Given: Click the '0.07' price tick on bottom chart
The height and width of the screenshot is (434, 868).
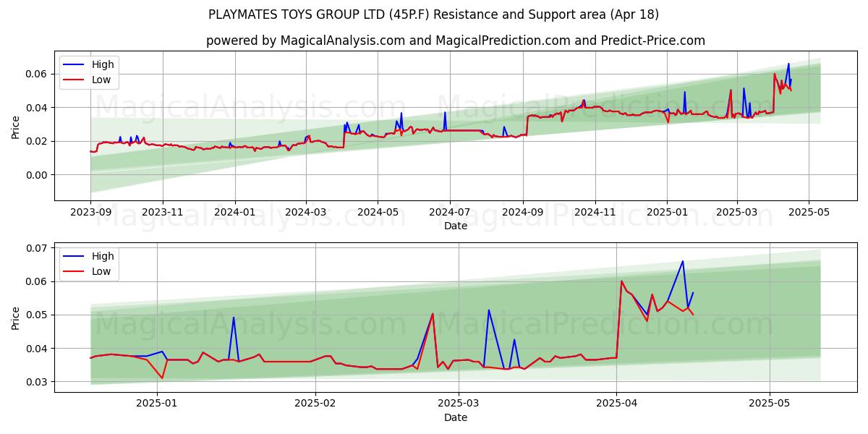Looking at the screenshot, I should (x=38, y=248).
